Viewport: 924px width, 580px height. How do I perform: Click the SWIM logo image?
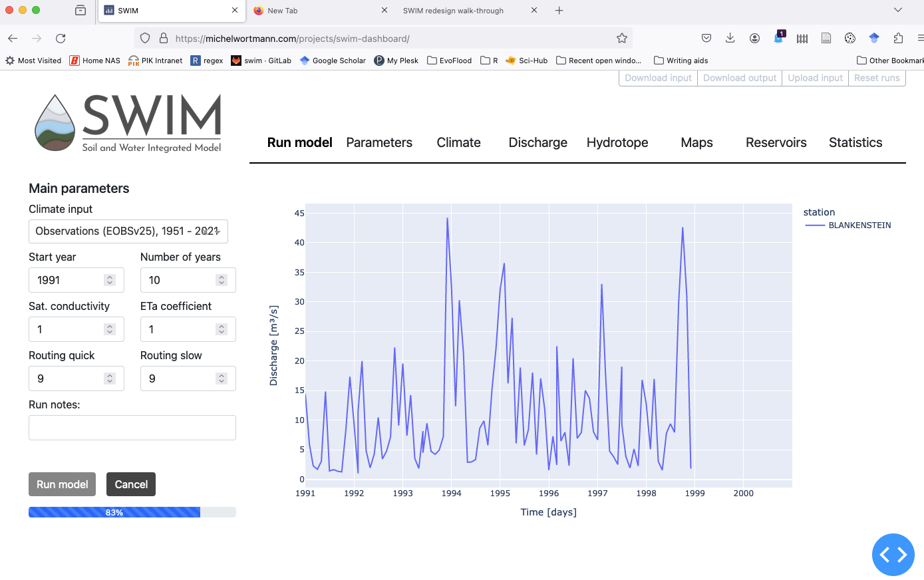(128, 123)
